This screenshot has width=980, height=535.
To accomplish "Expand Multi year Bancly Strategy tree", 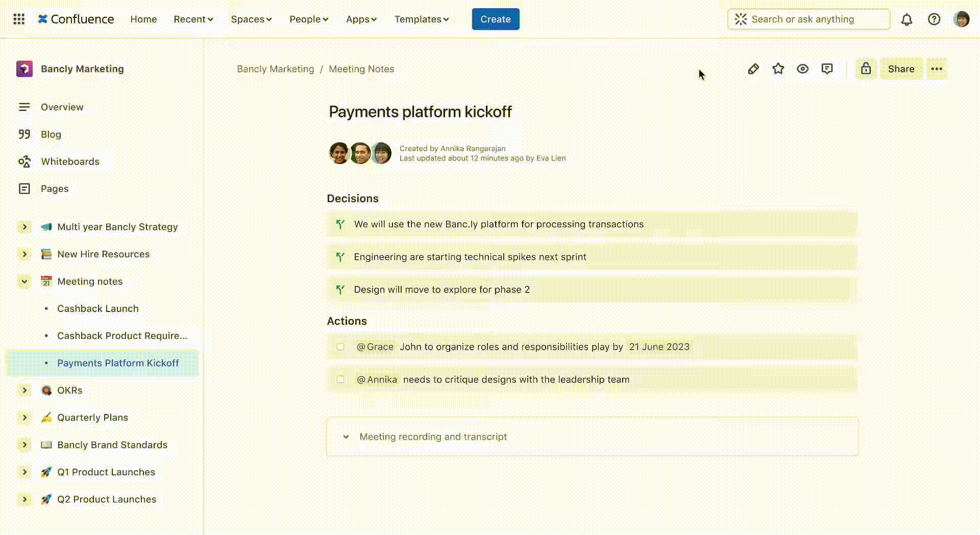I will (24, 227).
